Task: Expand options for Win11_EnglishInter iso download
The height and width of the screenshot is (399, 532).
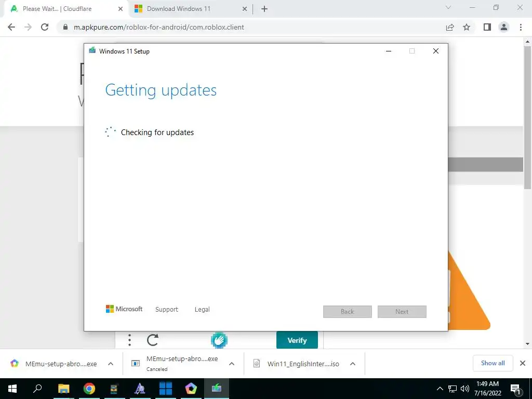Action: pyautogui.click(x=353, y=364)
